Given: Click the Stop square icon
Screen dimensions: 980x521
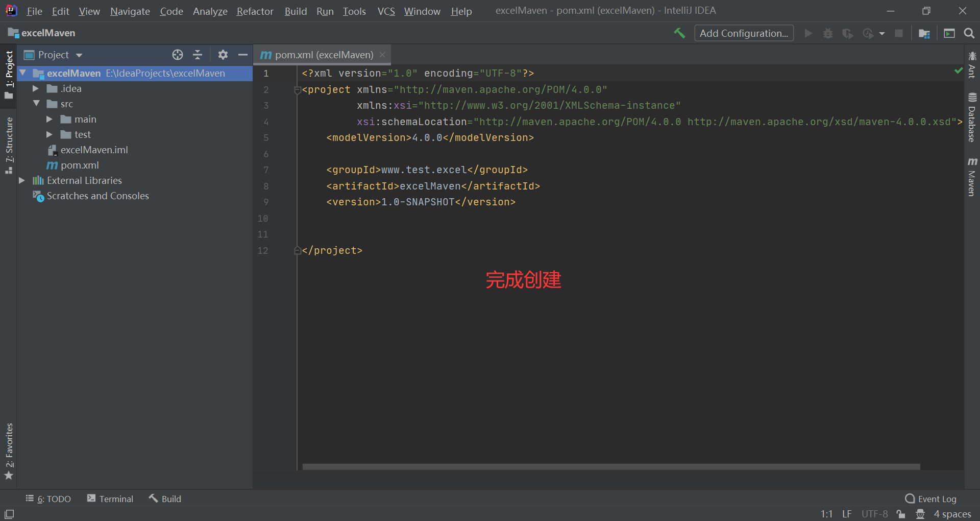Looking at the screenshot, I should (x=899, y=33).
